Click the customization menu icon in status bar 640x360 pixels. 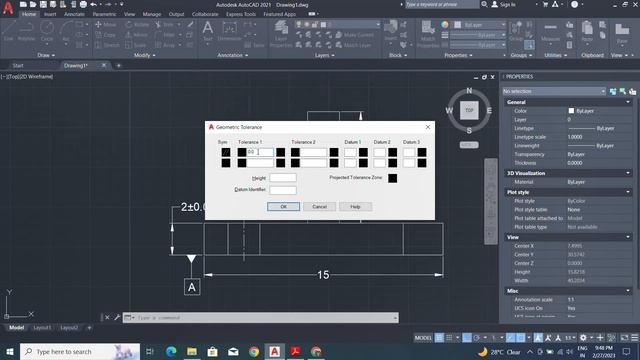tap(635, 338)
